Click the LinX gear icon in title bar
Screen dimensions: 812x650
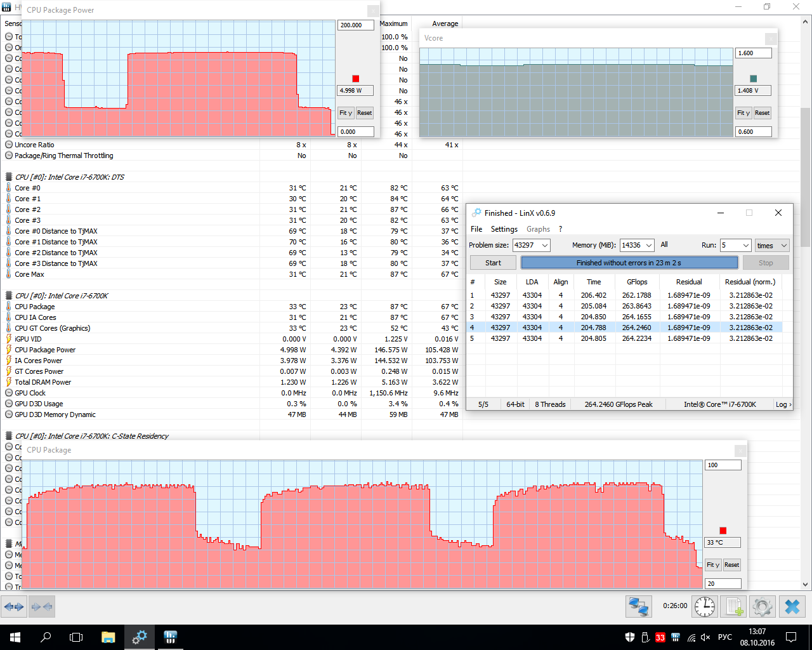coord(476,213)
